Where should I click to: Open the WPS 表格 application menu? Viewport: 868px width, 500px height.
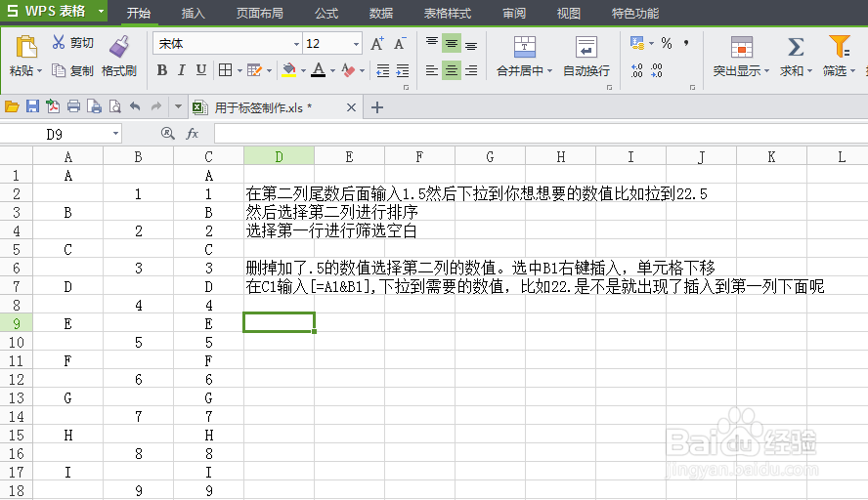(x=54, y=11)
